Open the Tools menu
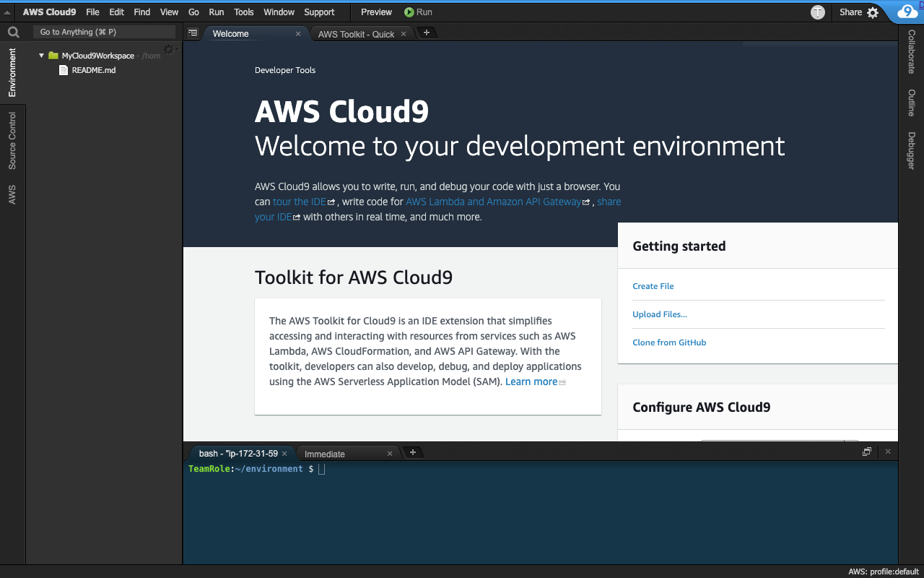 point(244,12)
